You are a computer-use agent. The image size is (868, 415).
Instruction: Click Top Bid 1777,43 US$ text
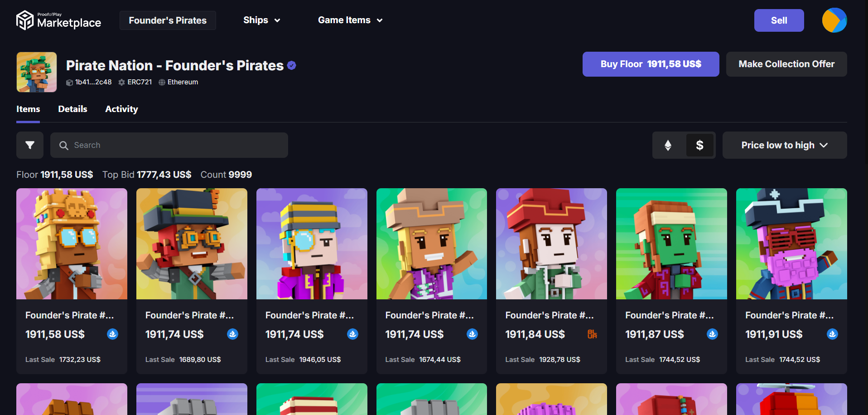pos(147,175)
